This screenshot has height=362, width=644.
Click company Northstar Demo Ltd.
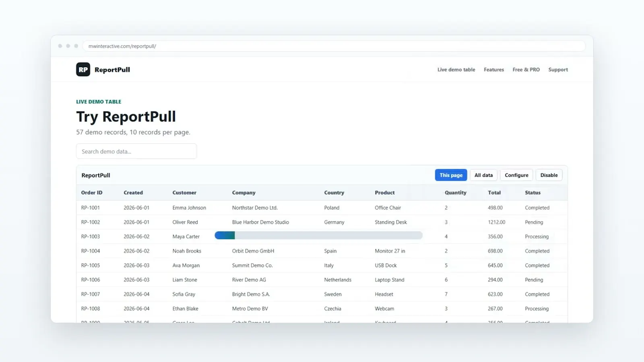255,208
